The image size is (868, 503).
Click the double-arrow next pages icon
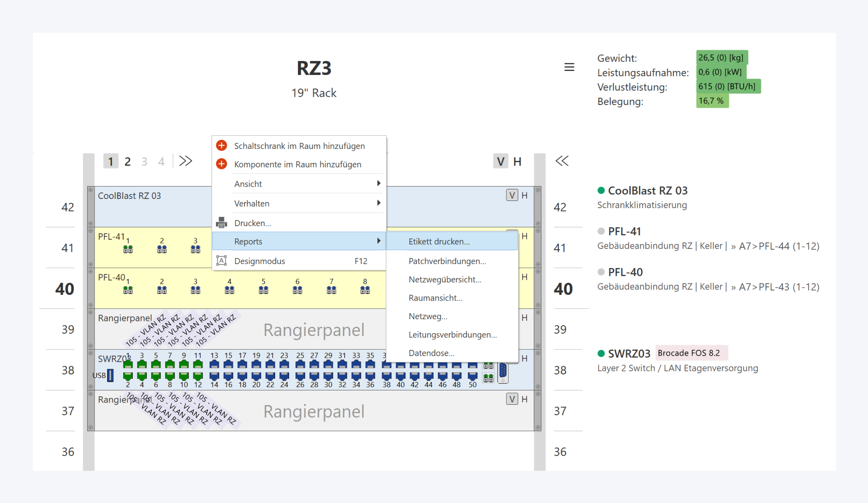(x=185, y=161)
